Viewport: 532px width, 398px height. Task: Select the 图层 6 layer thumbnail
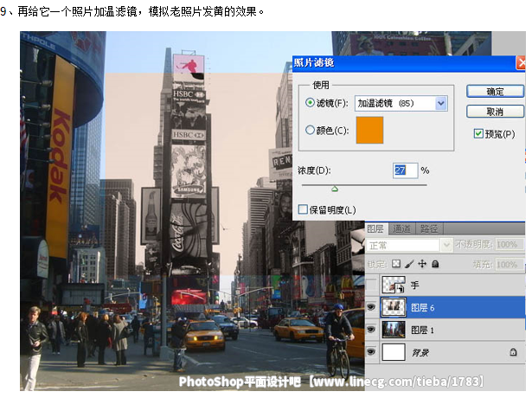[x=394, y=307]
